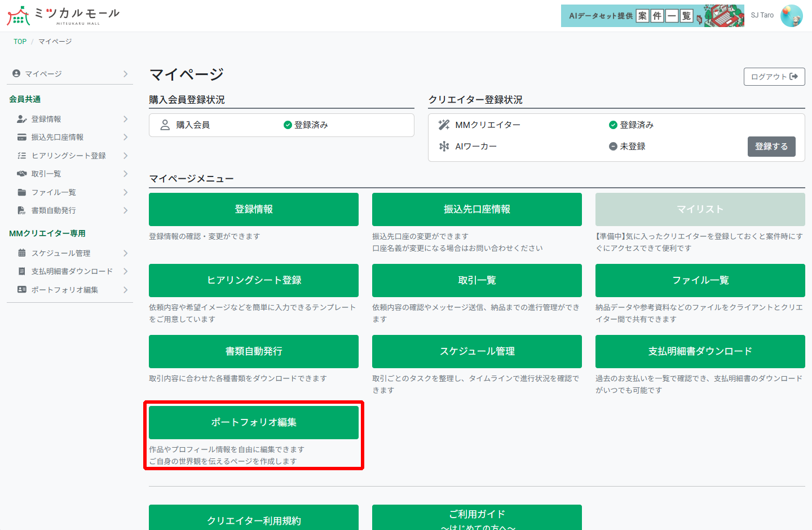Open TOP from the breadcrumb
Screen dimensions: 812x530
coord(20,41)
